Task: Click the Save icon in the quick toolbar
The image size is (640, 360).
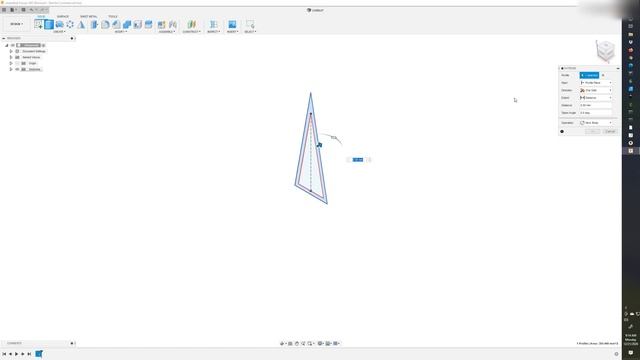Action: coord(23,10)
